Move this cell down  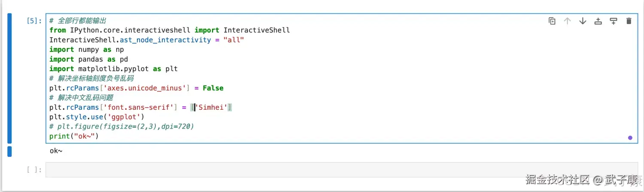click(x=583, y=21)
